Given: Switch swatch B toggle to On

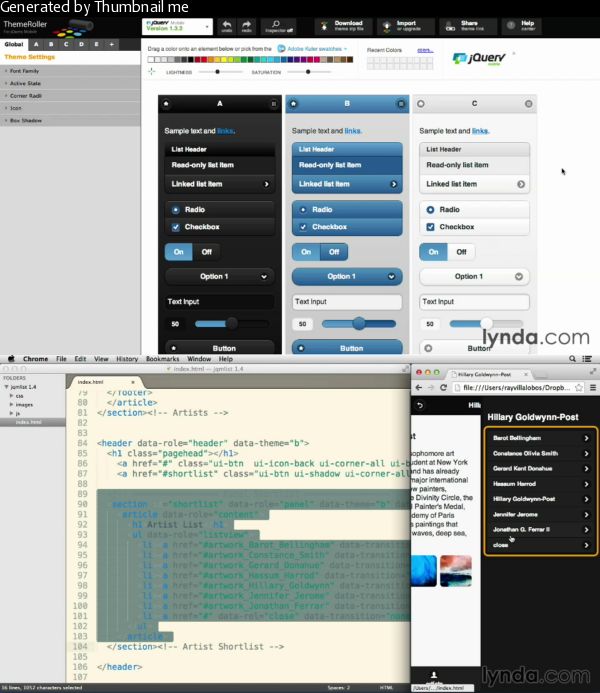Looking at the screenshot, I should click(x=306, y=252).
